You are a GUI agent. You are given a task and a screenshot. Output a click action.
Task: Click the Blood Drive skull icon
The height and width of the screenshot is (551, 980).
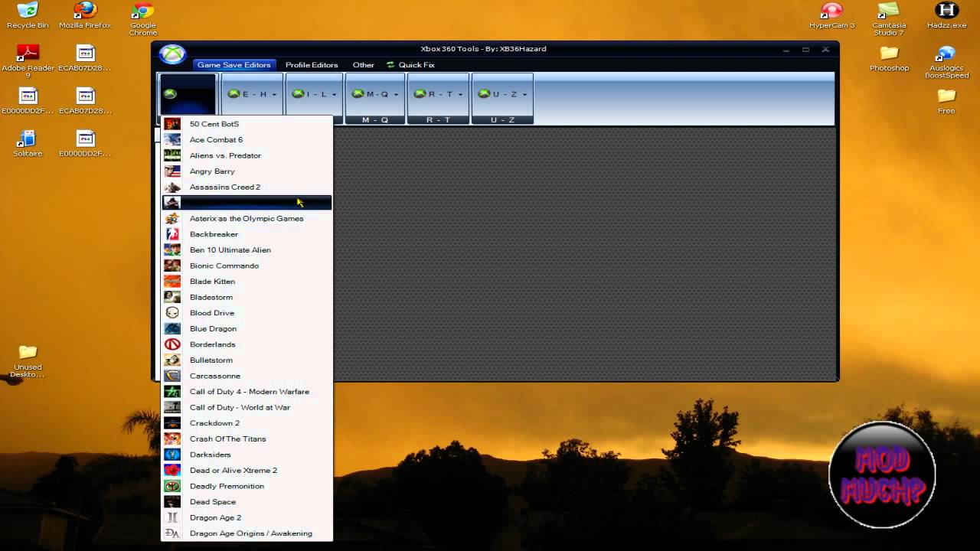coord(172,313)
